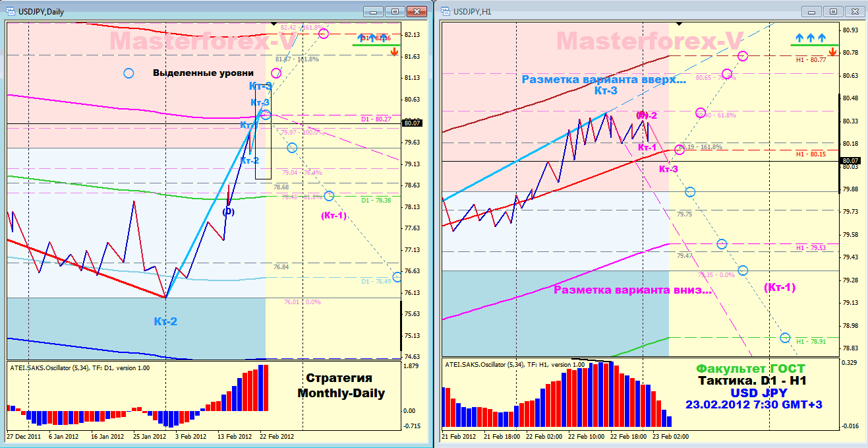Click the USDJPY,H1 window title text
Image resolution: width=868 pixels, height=448 pixels.
point(473,11)
